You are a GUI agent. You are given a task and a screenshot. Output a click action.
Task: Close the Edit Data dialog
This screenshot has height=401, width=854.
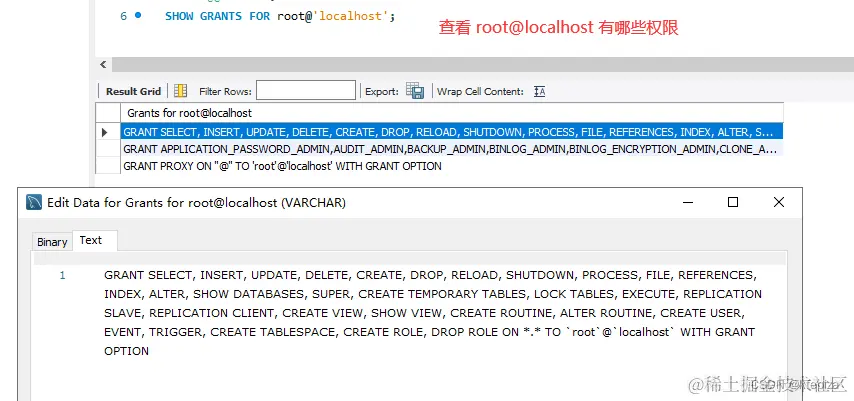coord(779,202)
